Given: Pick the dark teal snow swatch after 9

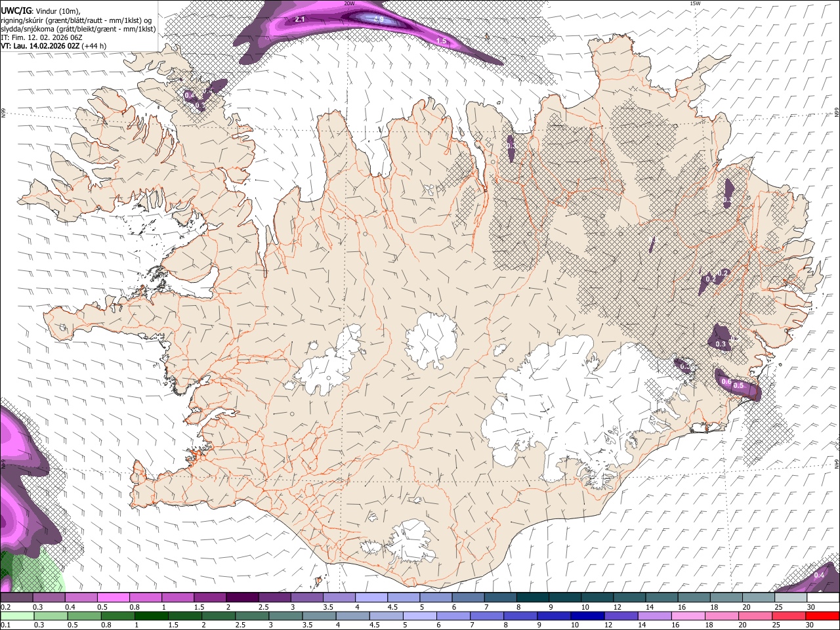Looking at the screenshot, I should click(565, 598).
